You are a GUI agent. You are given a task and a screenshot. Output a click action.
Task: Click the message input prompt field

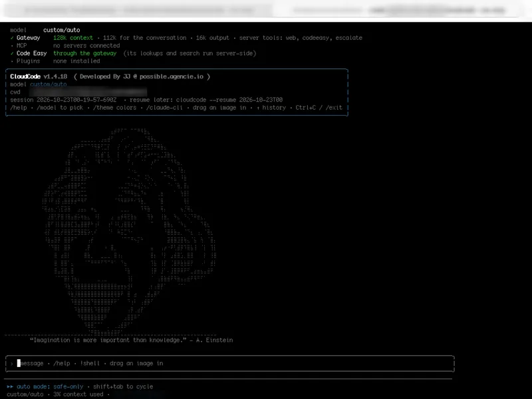point(229,363)
